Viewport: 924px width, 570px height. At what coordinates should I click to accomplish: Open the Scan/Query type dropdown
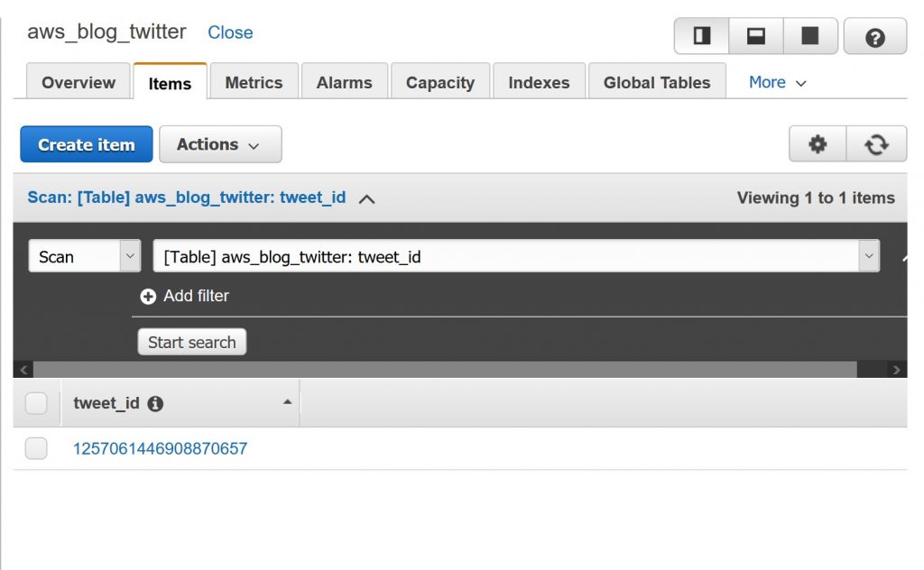click(x=84, y=256)
